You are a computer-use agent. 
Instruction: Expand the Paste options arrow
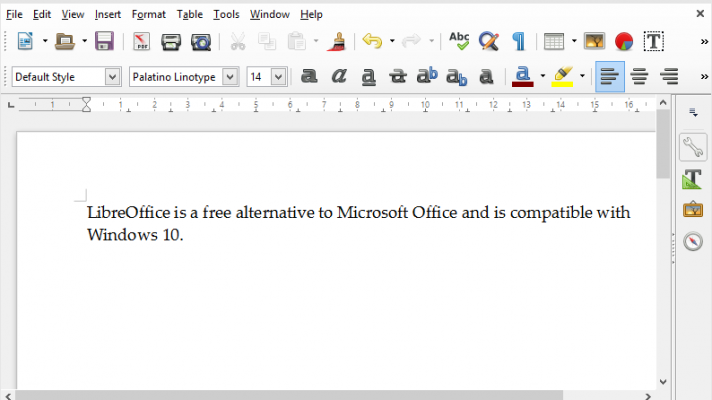pos(316,41)
